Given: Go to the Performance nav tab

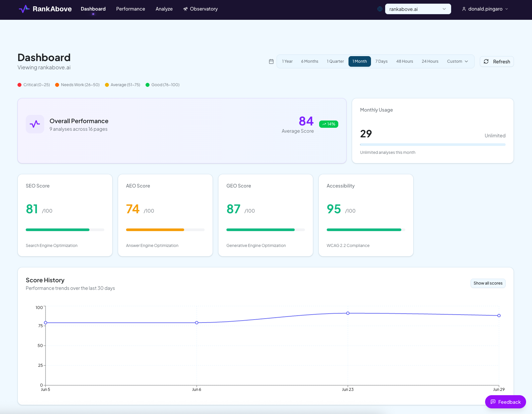Looking at the screenshot, I should [x=131, y=9].
